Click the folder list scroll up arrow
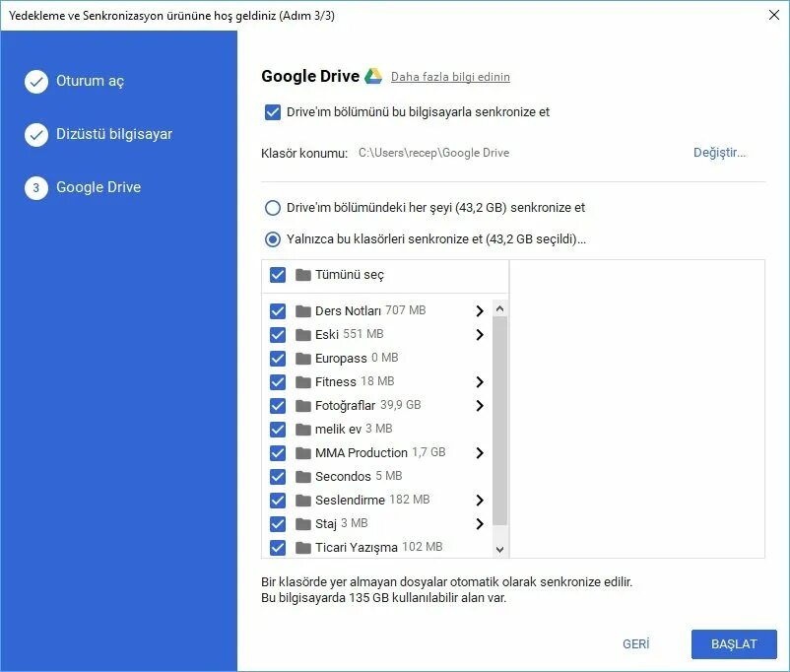Screen dimensions: 790x672 click(499, 308)
